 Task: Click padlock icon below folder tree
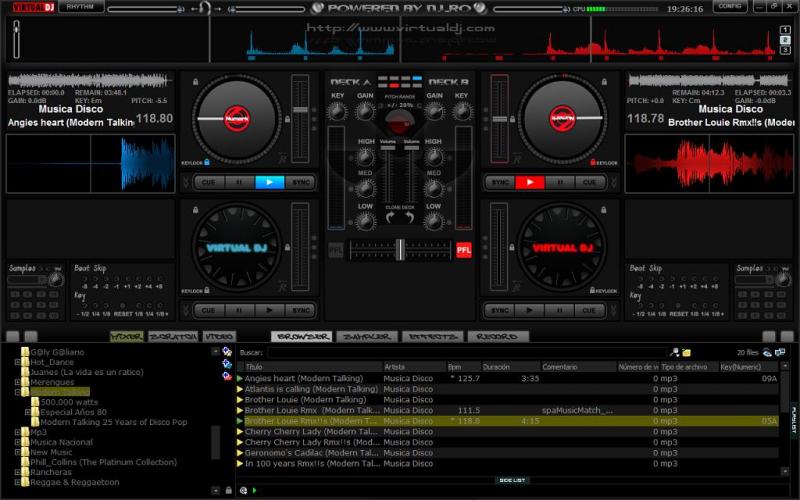(229, 490)
